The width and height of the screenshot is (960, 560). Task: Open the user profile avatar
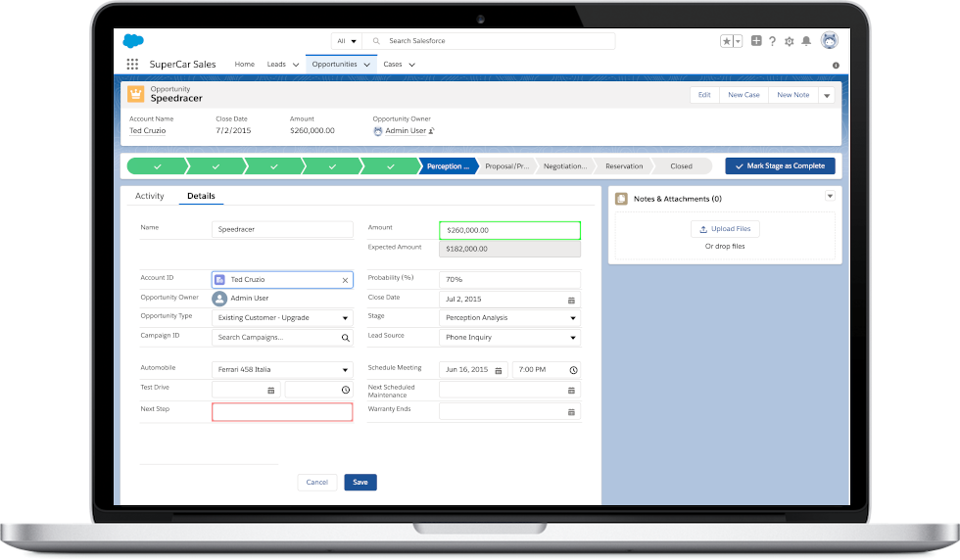(x=830, y=40)
